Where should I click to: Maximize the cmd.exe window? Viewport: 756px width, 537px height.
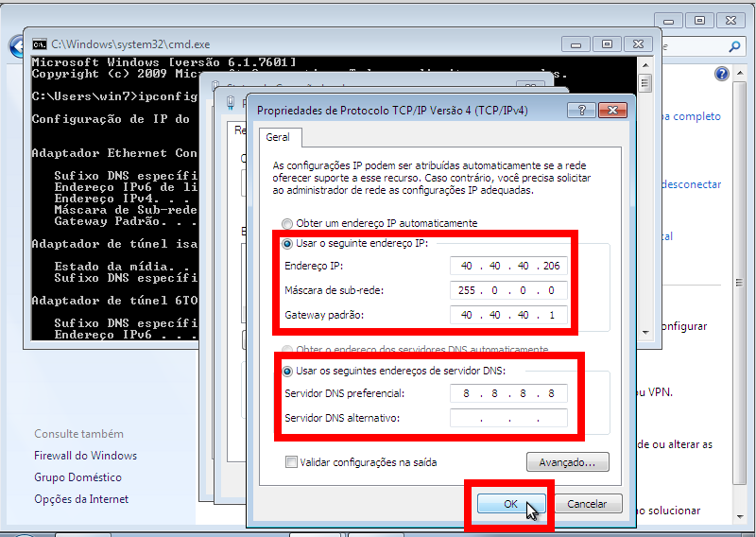pos(607,44)
